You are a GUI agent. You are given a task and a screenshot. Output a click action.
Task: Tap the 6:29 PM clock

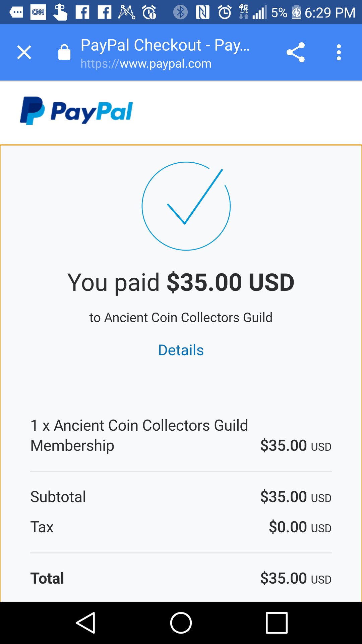330,13
